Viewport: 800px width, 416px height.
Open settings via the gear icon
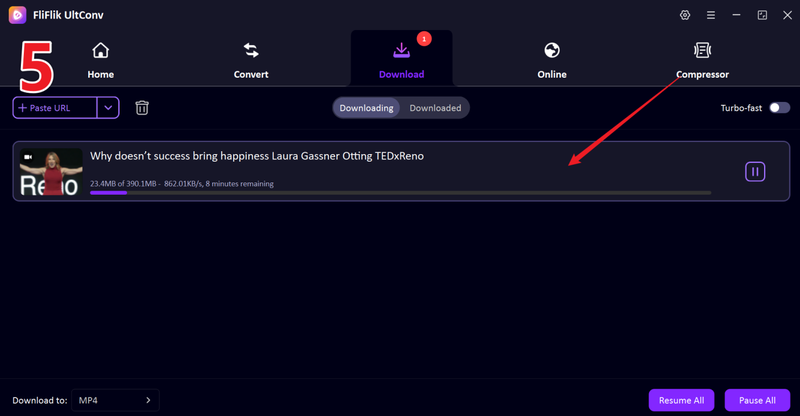[x=685, y=15]
